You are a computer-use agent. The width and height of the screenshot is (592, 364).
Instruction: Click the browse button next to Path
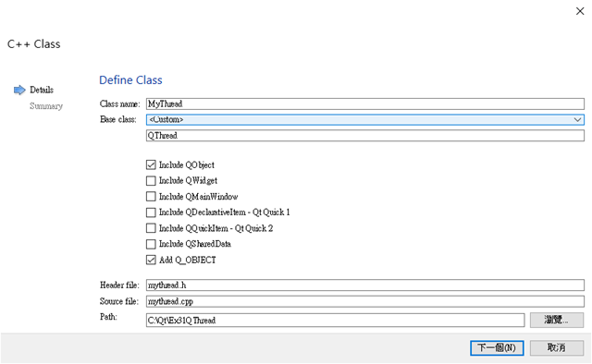pyautogui.click(x=557, y=320)
